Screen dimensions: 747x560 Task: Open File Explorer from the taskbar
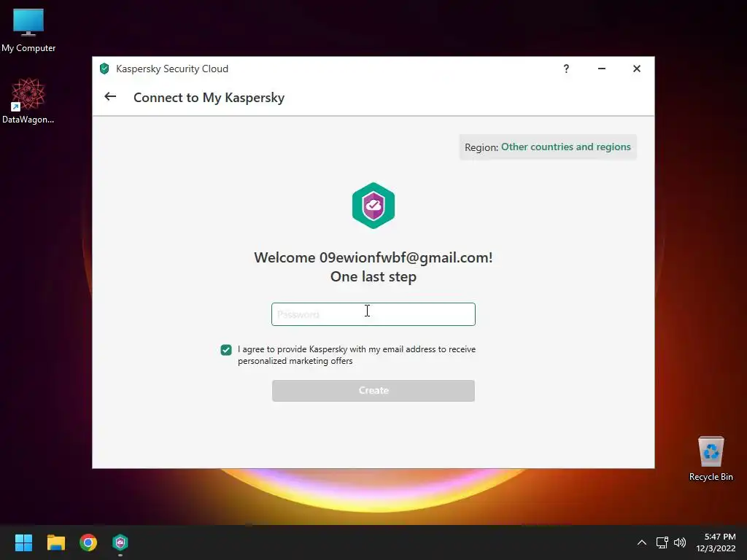tap(55, 542)
